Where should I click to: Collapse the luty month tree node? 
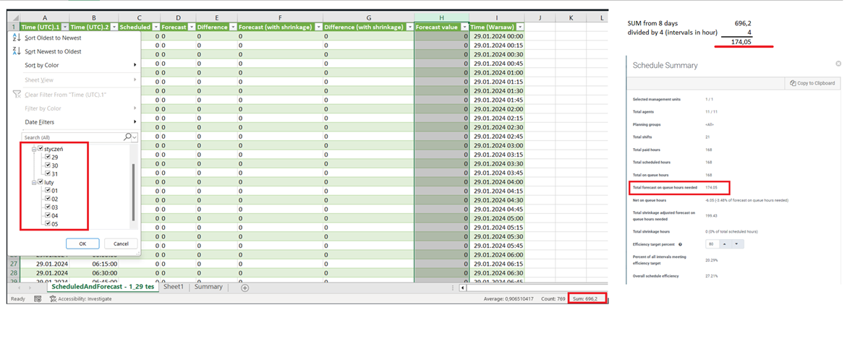(x=33, y=182)
